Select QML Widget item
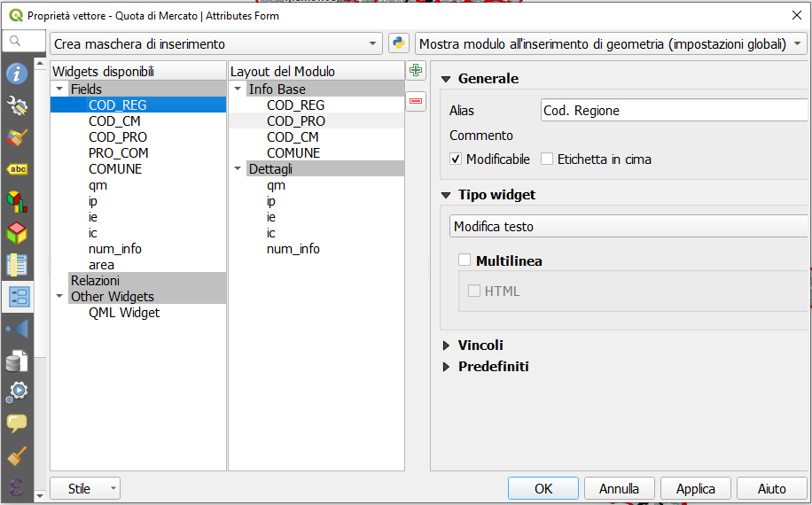 124,313
